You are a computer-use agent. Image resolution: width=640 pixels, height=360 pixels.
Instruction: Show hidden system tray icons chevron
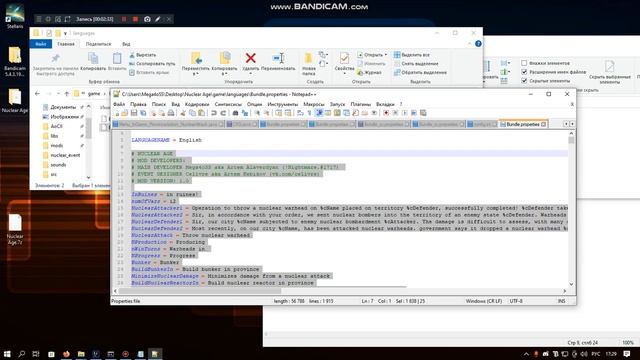click(x=526, y=354)
